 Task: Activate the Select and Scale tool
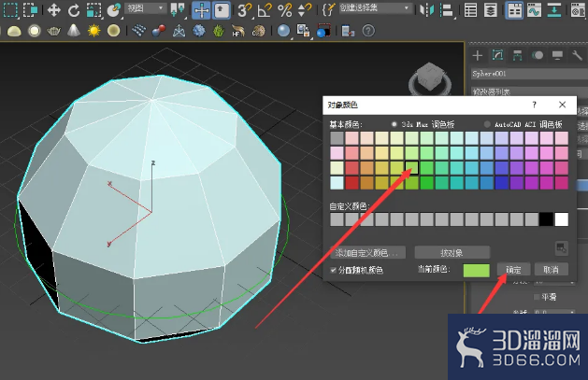click(x=93, y=10)
